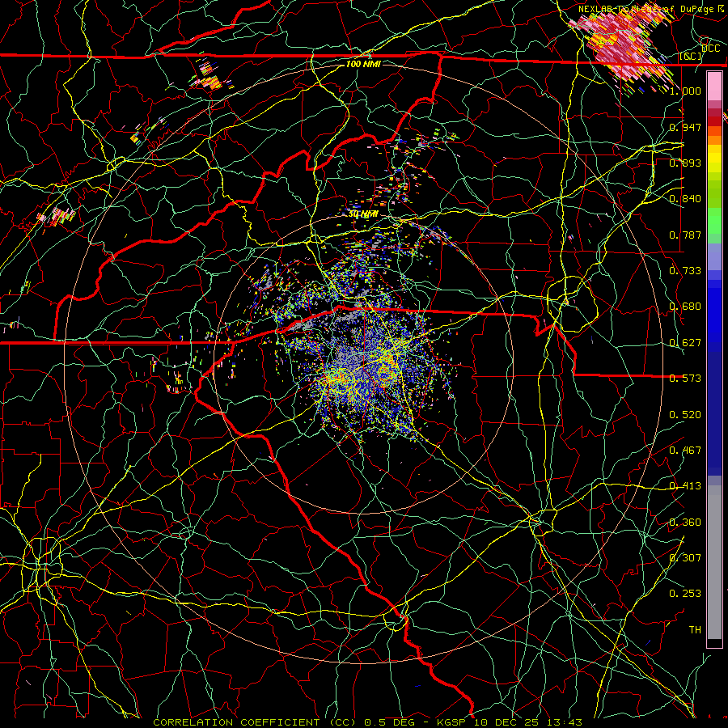Click the 0.787 scale value

click(685, 235)
